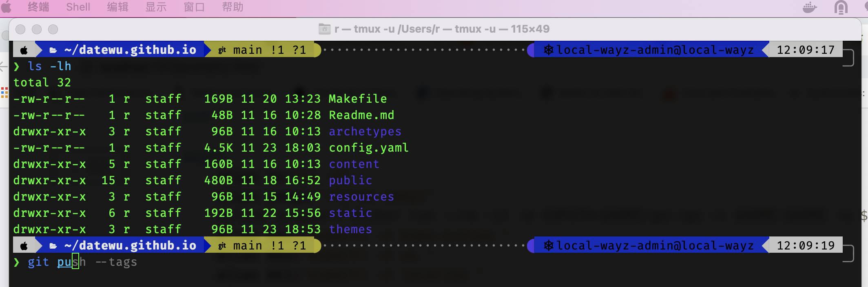Click the Docker whale menu bar icon
This screenshot has height=287, width=868.
pyautogui.click(x=809, y=7)
